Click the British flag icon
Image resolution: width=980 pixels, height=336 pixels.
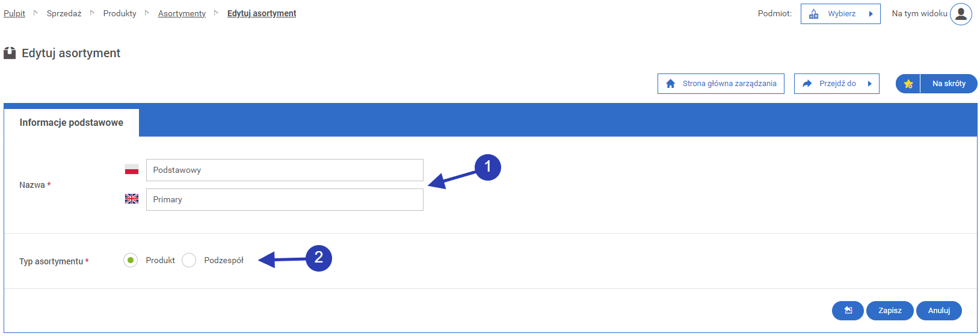coord(132,199)
